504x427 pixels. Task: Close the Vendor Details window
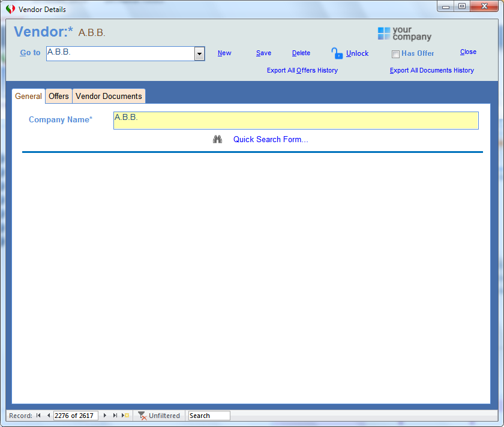pos(484,6)
